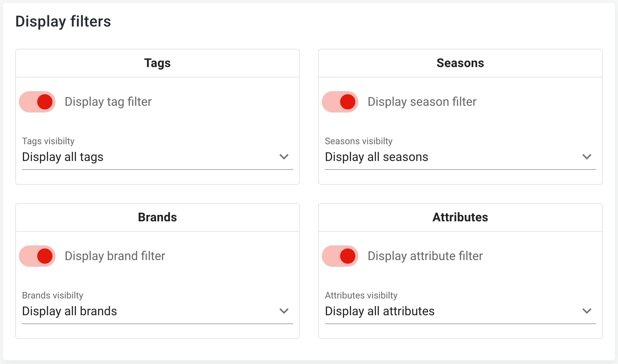Image resolution: width=618 pixels, height=364 pixels.
Task: Disable the Display season filter switch
Action: (x=340, y=102)
